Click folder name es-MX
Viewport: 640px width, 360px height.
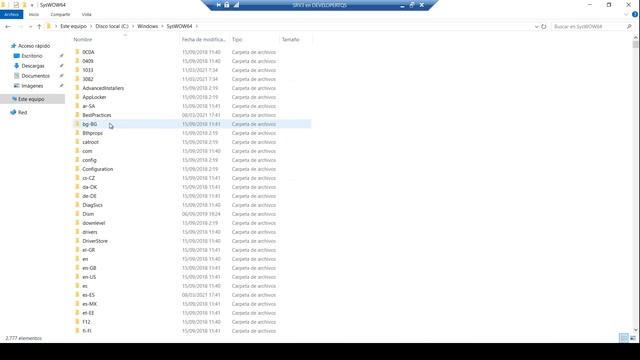tap(90, 304)
